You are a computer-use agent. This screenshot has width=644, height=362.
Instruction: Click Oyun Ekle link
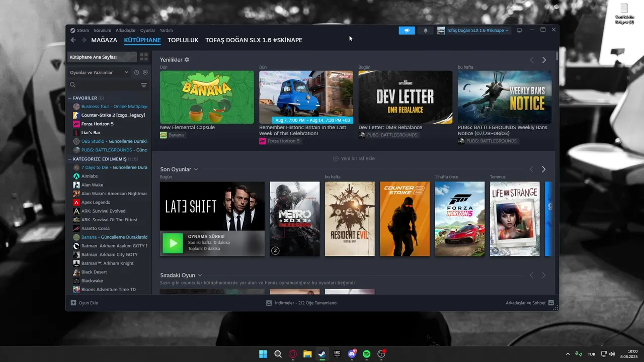pyautogui.click(x=88, y=303)
